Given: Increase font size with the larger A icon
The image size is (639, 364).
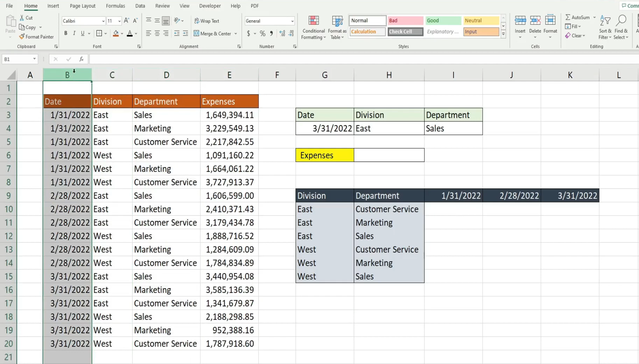Looking at the screenshot, I should (127, 21).
